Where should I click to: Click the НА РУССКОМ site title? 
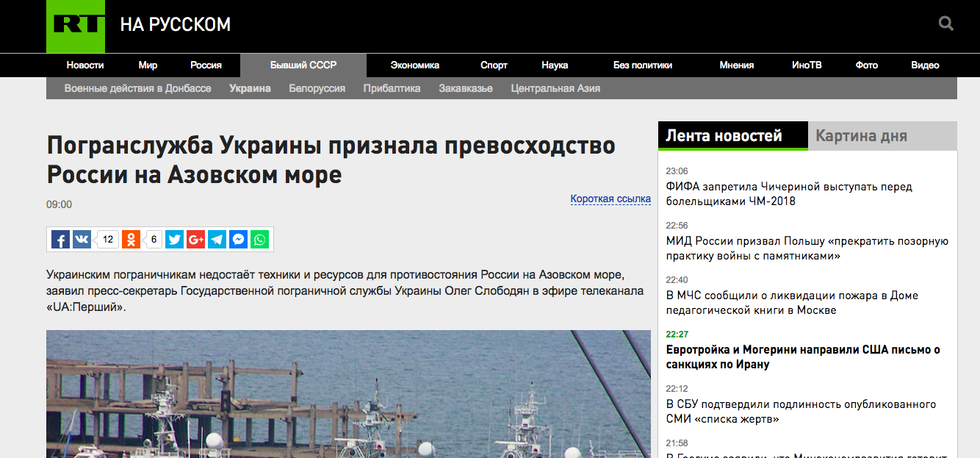pos(176,25)
